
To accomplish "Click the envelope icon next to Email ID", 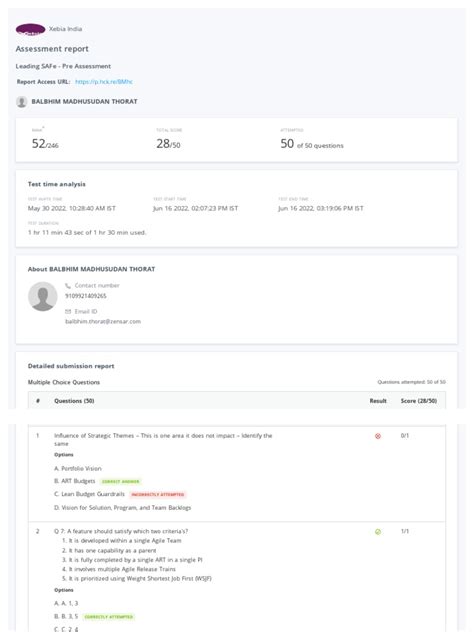I will coord(68,312).
